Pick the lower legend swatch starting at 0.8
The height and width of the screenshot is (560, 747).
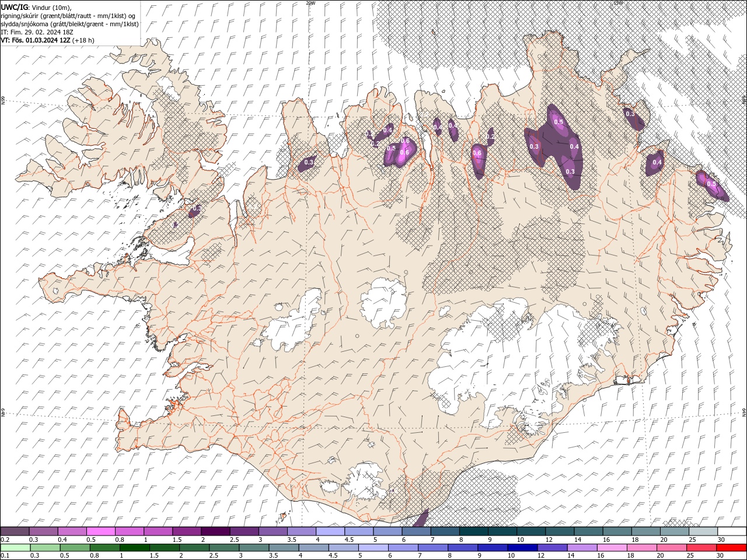(104, 547)
